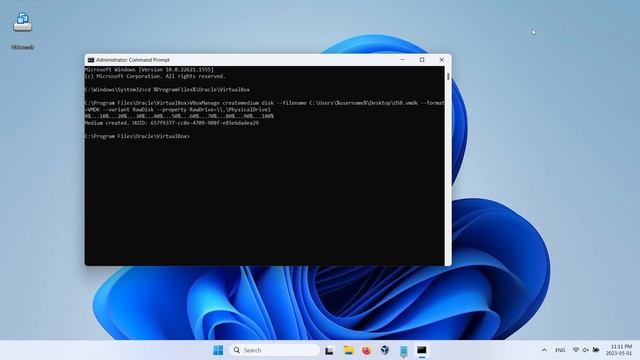Open the light-blue taskbar icon beside VirtualBox
Image resolution: width=640 pixels, height=360 pixels.
tap(403, 351)
